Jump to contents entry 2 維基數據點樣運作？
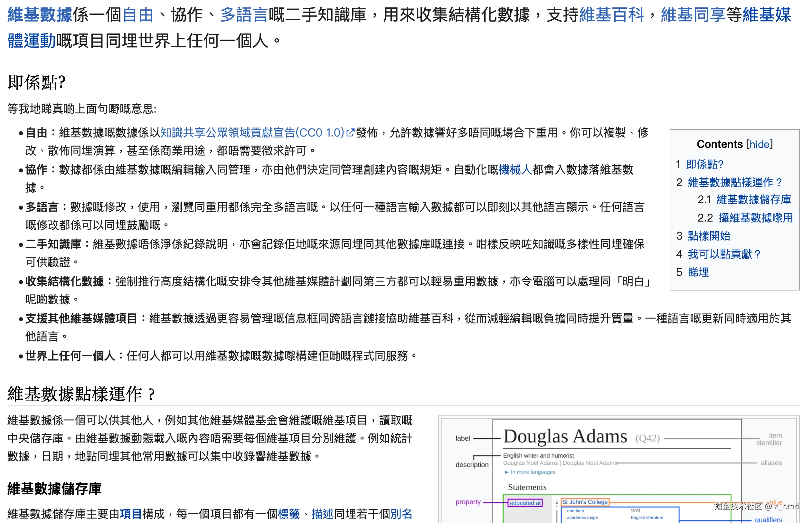Screen dimensions: 812x523 (x=735, y=182)
